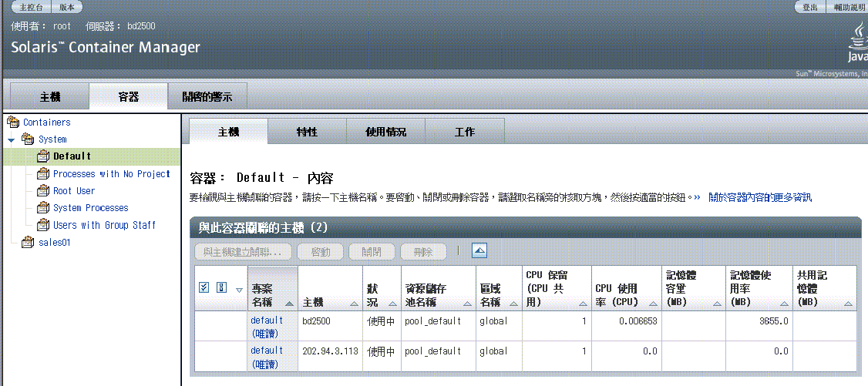Sort by 資源儲存池名稱 column arrow

(468, 304)
